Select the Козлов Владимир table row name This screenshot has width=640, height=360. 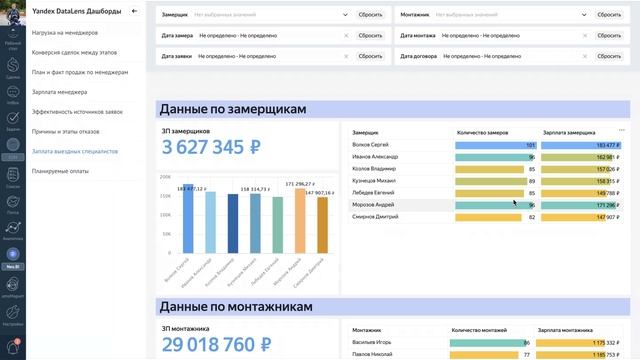[374, 169]
